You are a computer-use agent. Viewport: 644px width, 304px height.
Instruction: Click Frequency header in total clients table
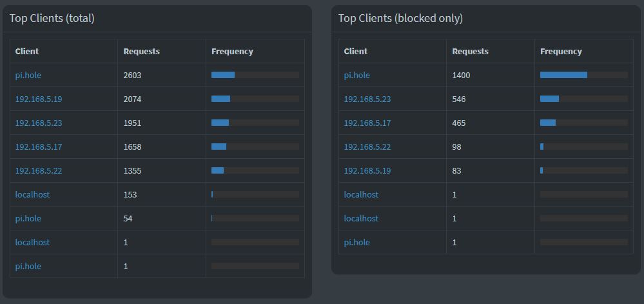click(232, 52)
